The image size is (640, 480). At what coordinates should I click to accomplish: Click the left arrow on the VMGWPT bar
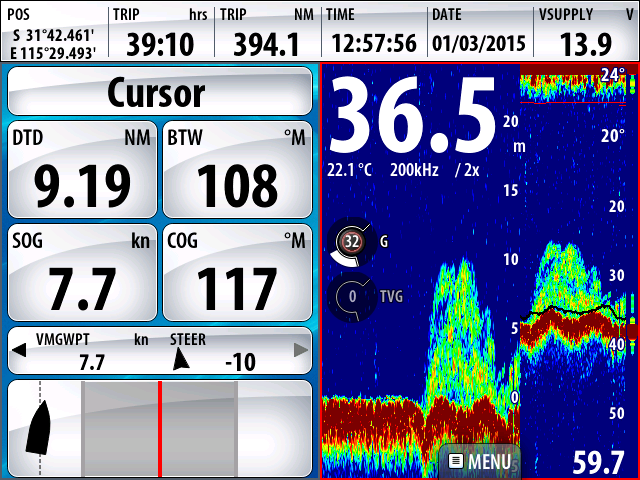tap(18, 351)
